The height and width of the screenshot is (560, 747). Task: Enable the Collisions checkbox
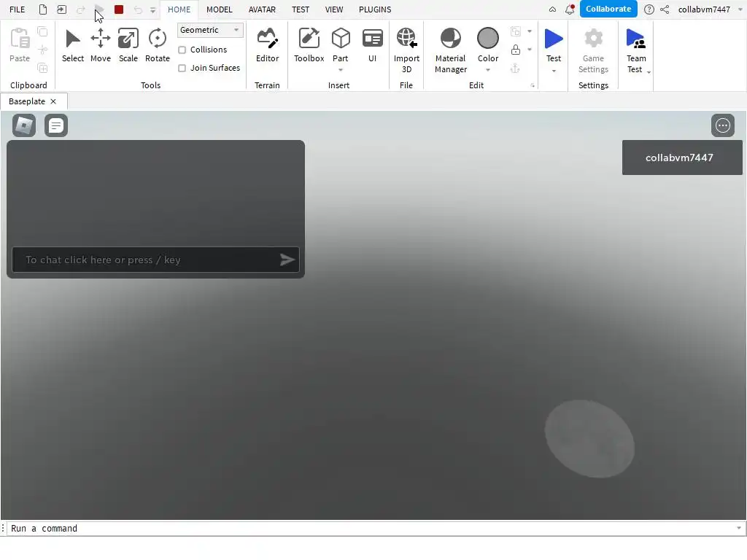(x=182, y=50)
